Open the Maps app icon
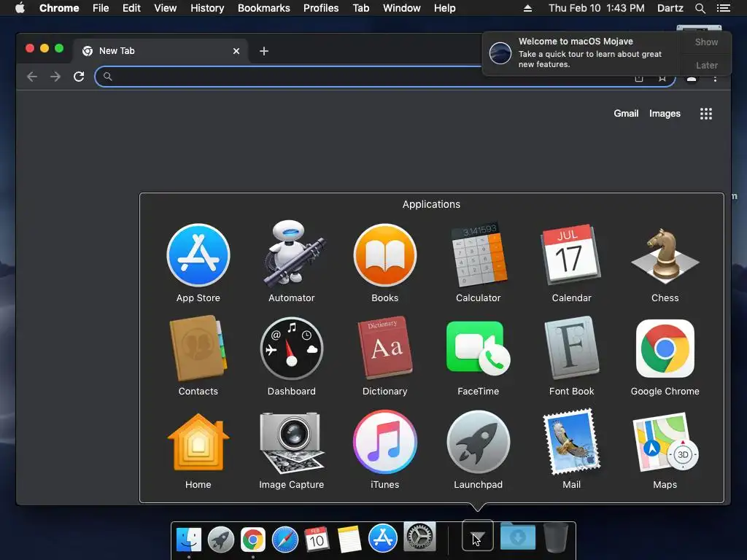The height and width of the screenshot is (560, 747). [x=665, y=442]
